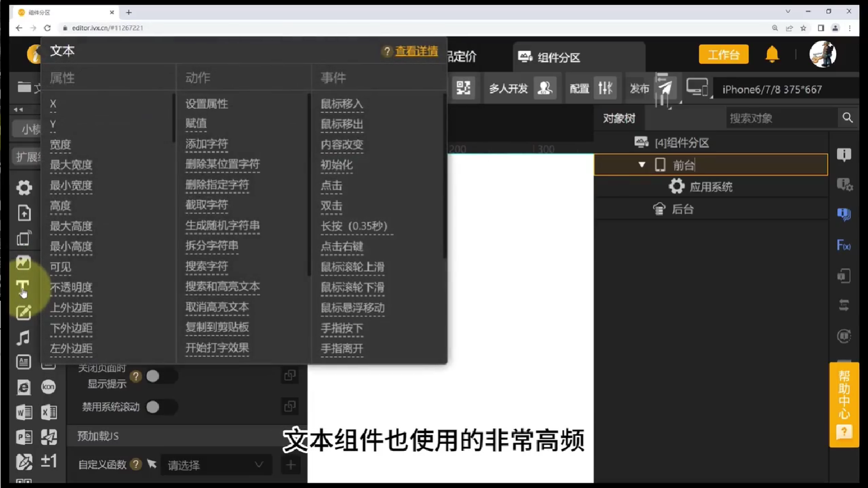The height and width of the screenshot is (488, 868).
Task: Add the Excel spreadsheet component
Action: [48, 412]
